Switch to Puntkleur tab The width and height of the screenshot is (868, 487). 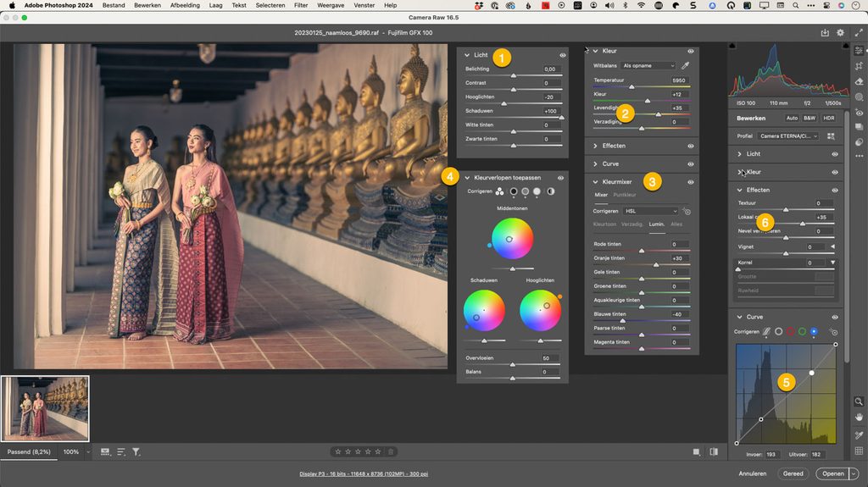pos(625,195)
